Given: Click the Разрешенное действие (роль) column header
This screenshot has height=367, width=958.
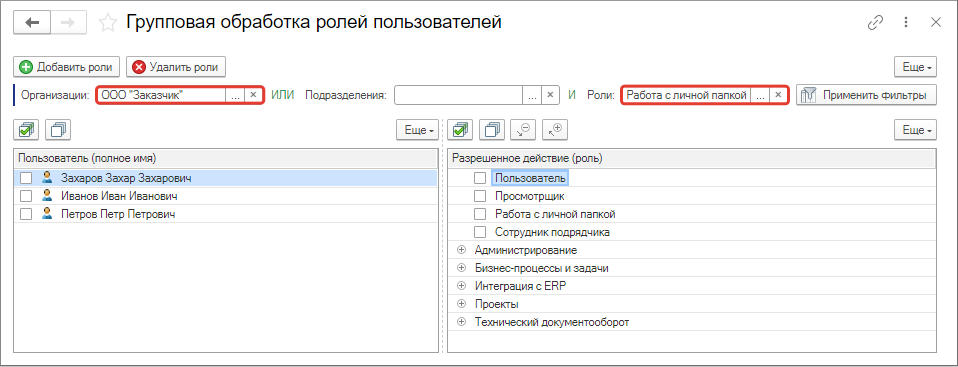Looking at the screenshot, I should click(692, 158).
